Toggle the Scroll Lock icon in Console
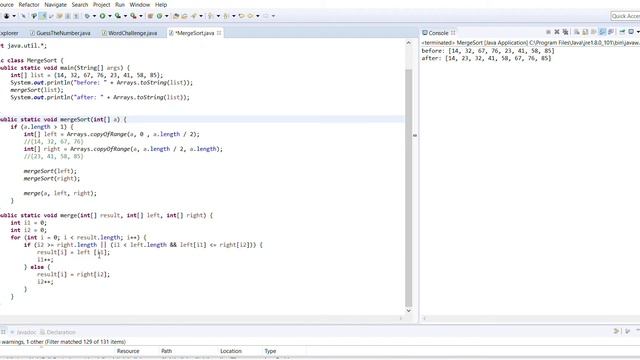This screenshot has width=640, height=360. point(585,32)
